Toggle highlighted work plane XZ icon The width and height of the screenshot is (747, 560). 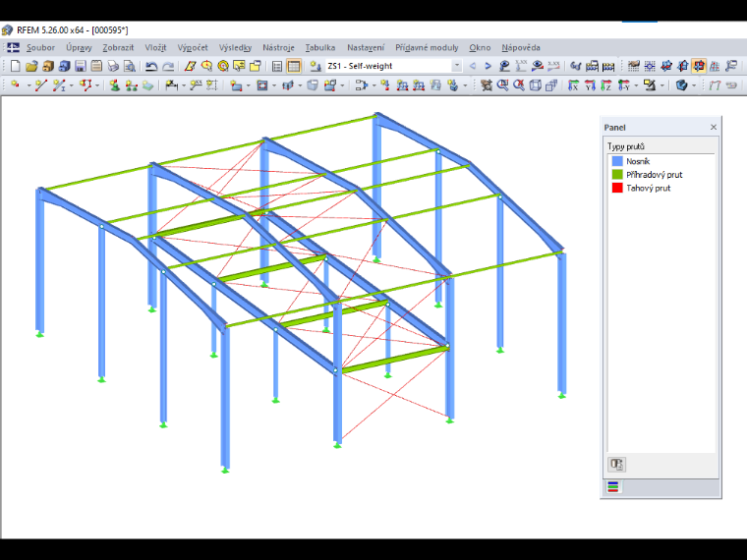point(699,66)
